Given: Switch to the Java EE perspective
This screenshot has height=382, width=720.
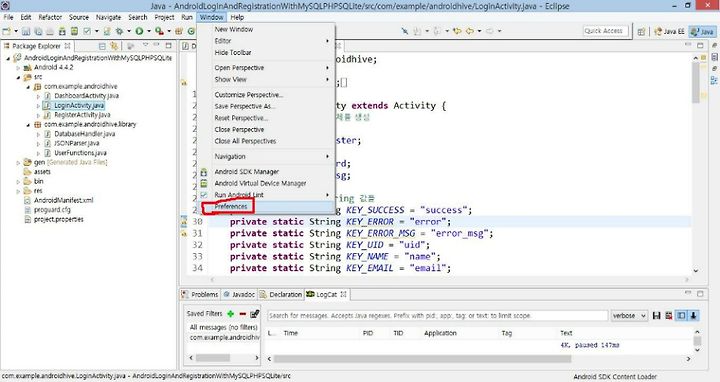Looking at the screenshot, I should coord(669,31).
